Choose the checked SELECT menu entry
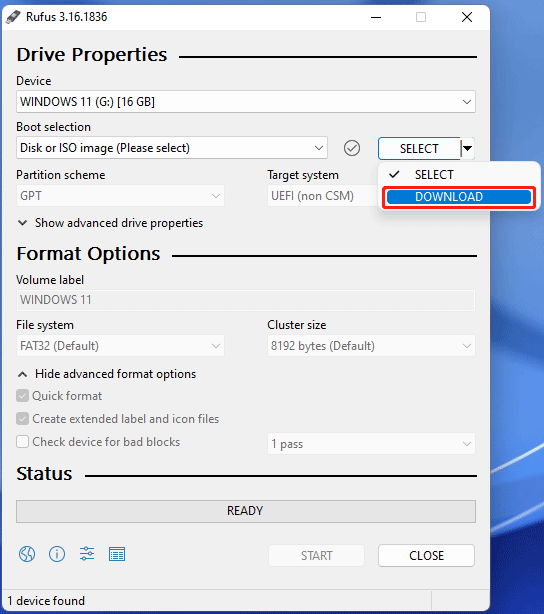The height and width of the screenshot is (614, 544). pos(459,175)
